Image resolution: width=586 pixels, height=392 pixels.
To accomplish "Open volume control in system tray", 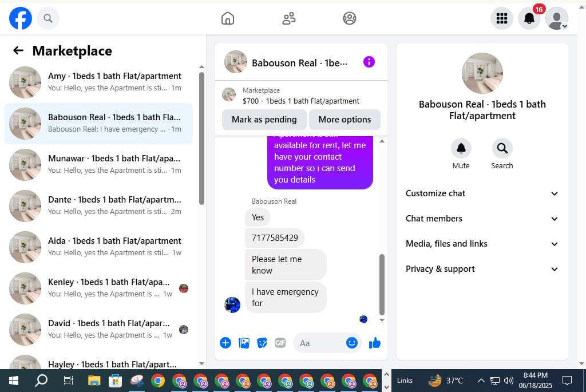I will click(508, 381).
